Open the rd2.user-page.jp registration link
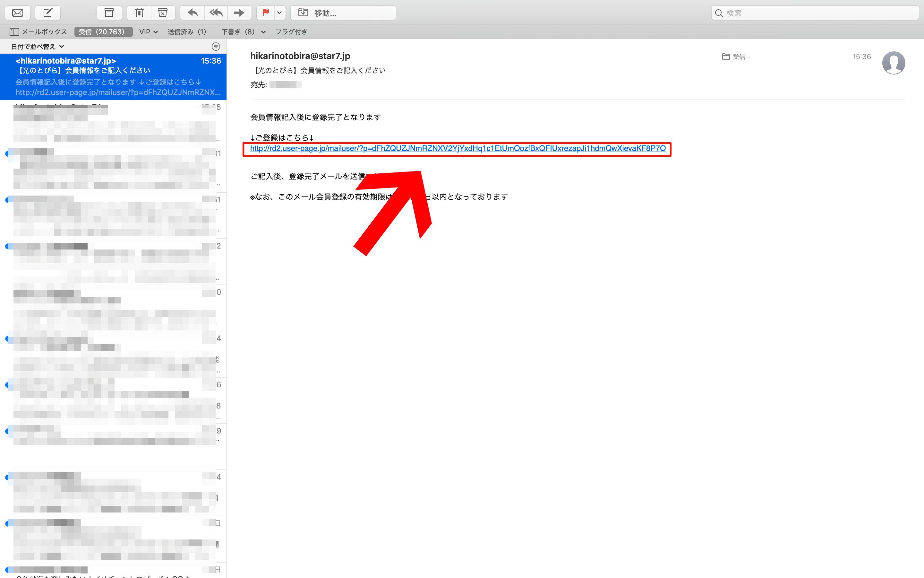 pos(458,148)
